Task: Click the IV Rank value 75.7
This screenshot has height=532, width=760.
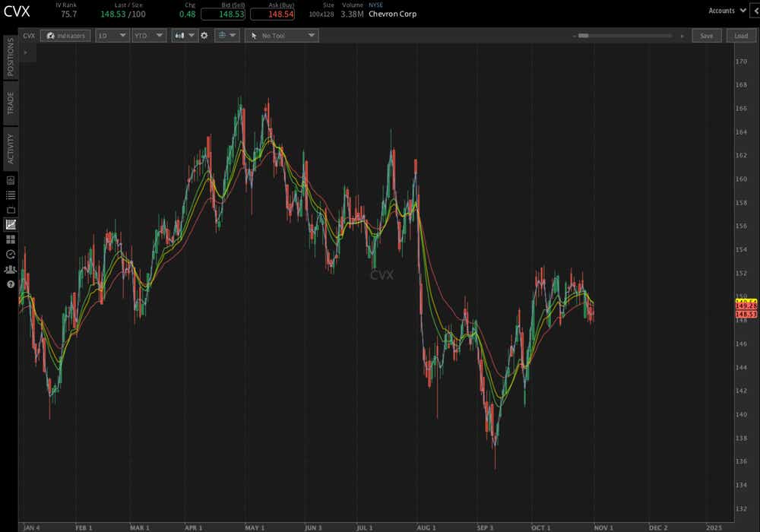Action: click(69, 14)
